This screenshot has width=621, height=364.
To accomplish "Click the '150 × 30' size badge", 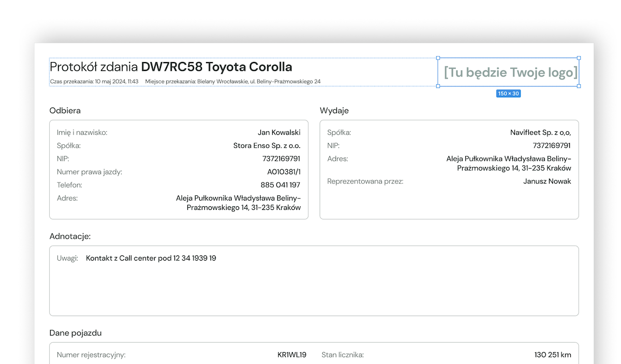I will (x=508, y=94).
